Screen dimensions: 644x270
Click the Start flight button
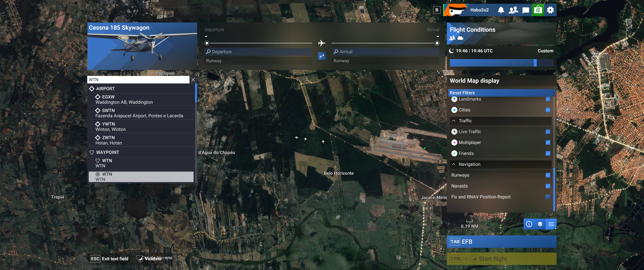tap(502, 259)
